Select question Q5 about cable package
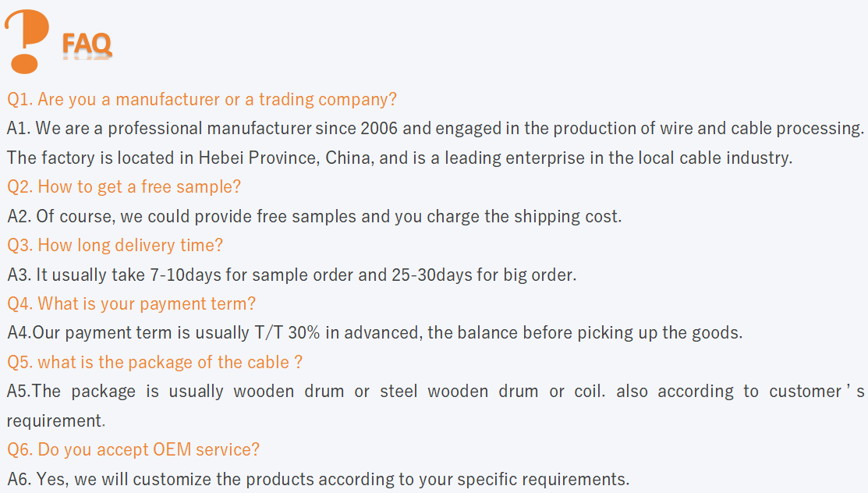The image size is (868, 493). (x=154, y=363)
